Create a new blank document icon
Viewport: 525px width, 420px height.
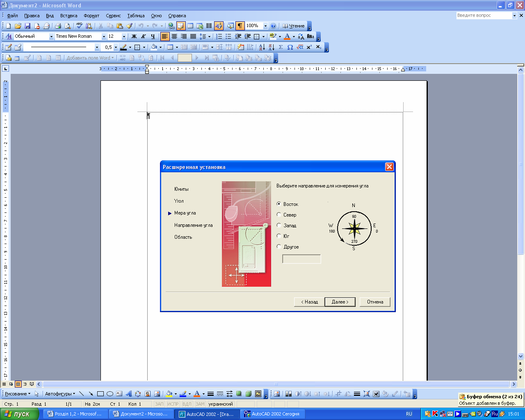8,26
